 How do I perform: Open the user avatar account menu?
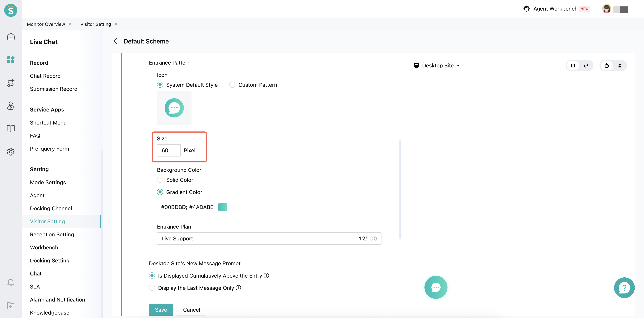(x=607, y=9)
